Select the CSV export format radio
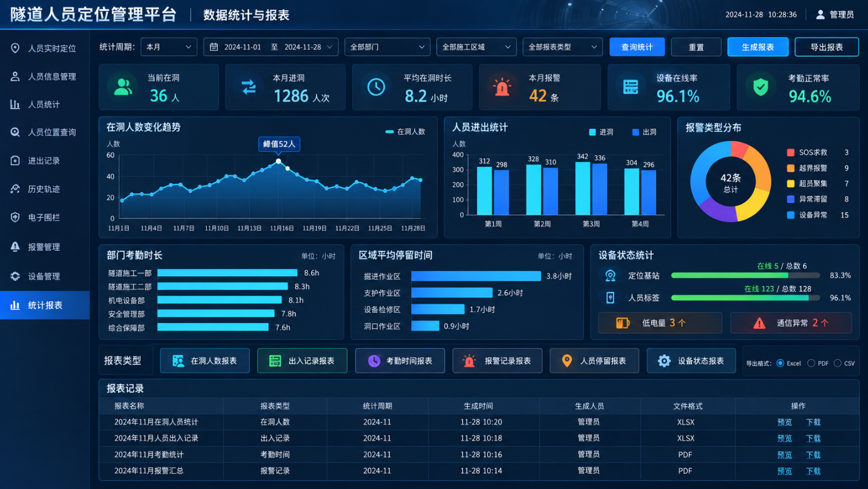 point(837,363)
